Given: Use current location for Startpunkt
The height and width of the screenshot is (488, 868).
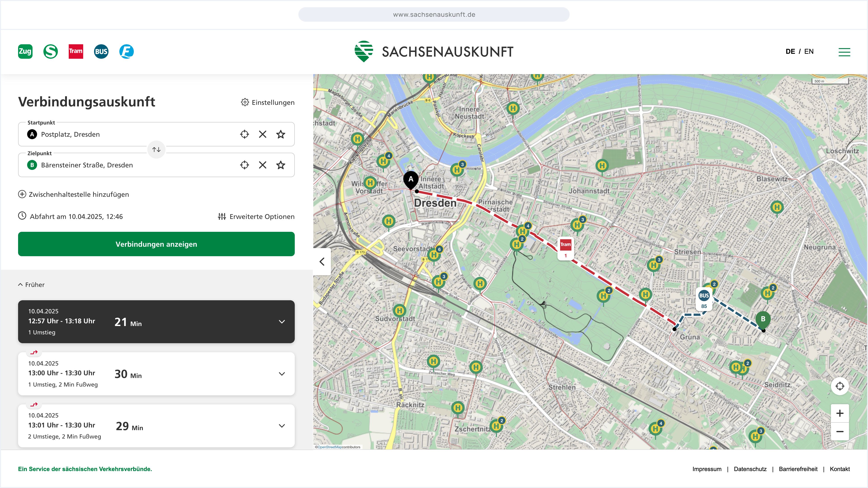Looking at the screenshot, I should click(245, 134).
